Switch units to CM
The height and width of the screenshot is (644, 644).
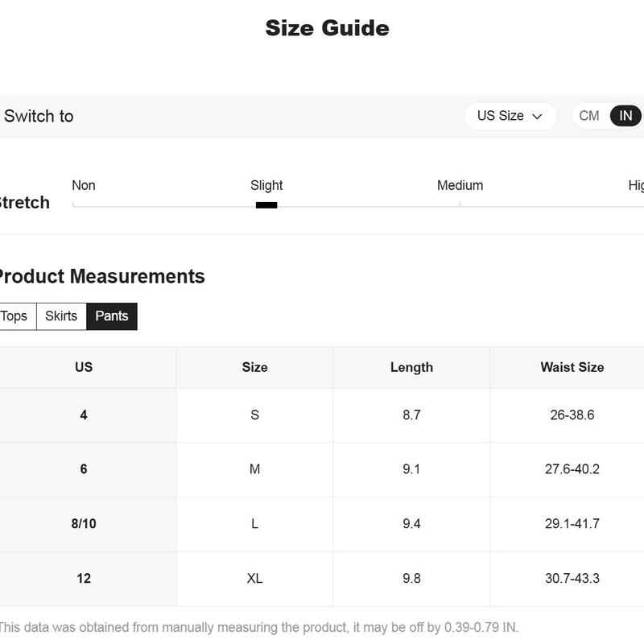point(589,116)
